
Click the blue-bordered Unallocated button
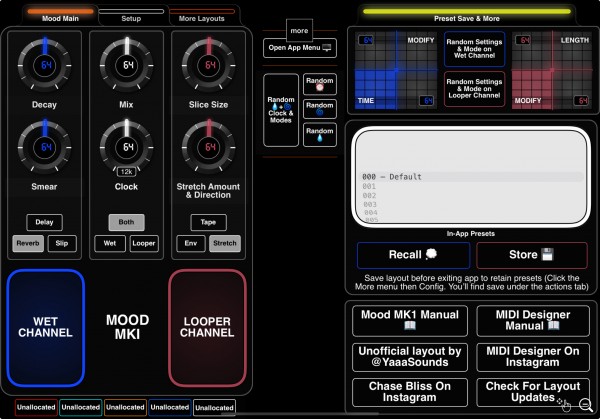[170, 408]
